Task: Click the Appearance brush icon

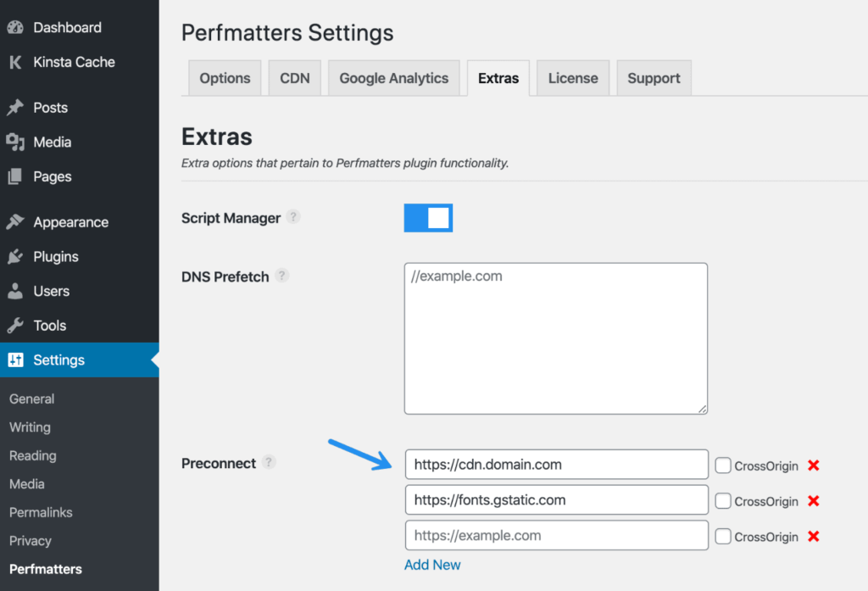Action: point(16,222)
